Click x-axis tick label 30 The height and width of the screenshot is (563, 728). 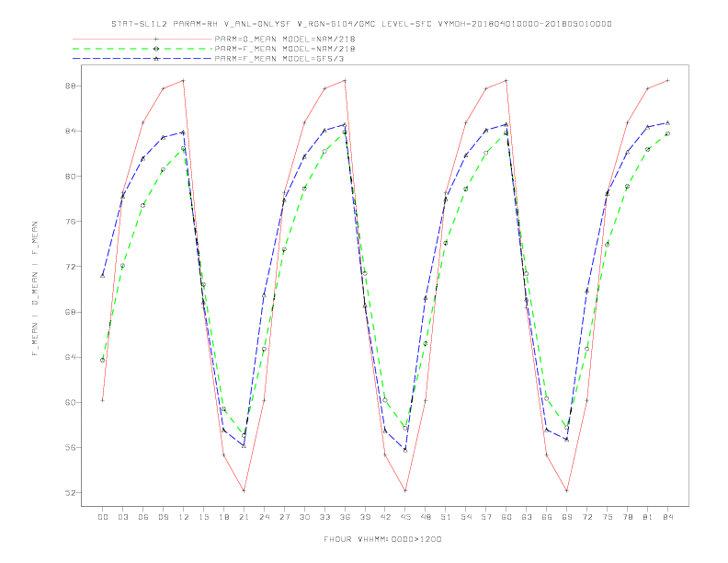click(304, 517)
